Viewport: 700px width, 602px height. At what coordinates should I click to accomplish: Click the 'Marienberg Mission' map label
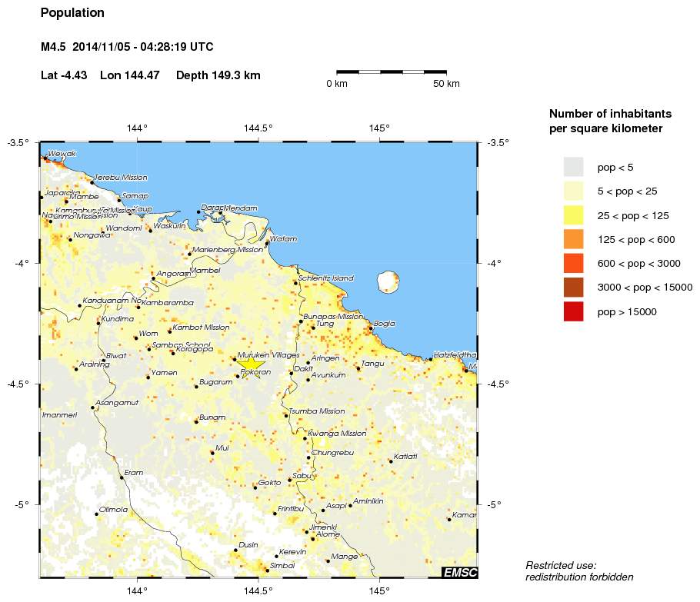coord(228,249)
